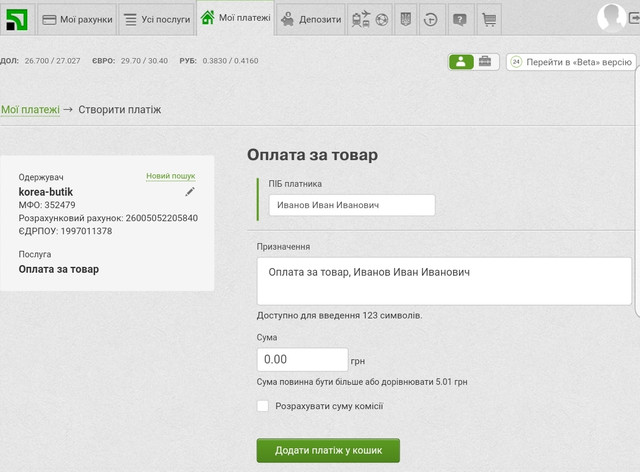The image size is (640, 472).
Task: Open the regular payments clock icon
Action: [431, 20]
